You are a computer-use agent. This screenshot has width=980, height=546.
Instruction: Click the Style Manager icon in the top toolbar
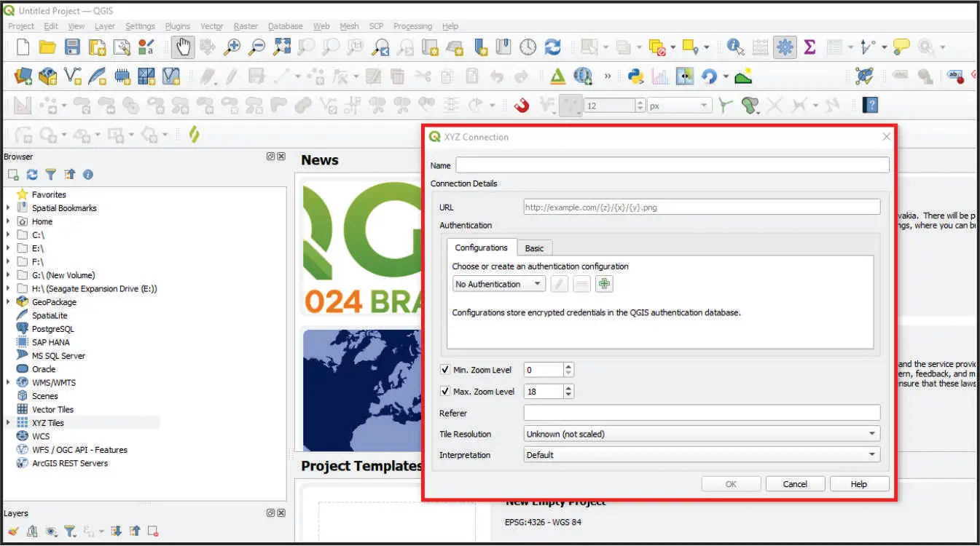(146, 47)
